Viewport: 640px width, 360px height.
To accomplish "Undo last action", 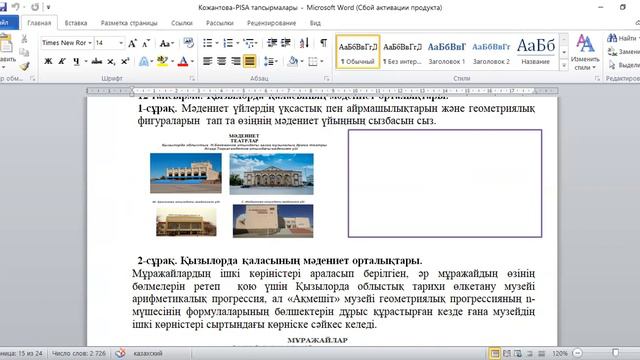I will 15,7.
